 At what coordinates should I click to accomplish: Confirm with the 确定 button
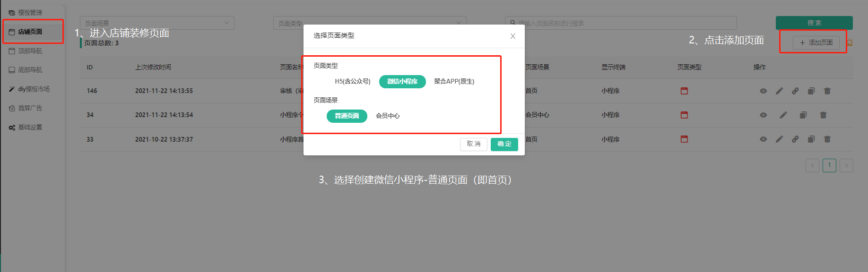(504, 144)
